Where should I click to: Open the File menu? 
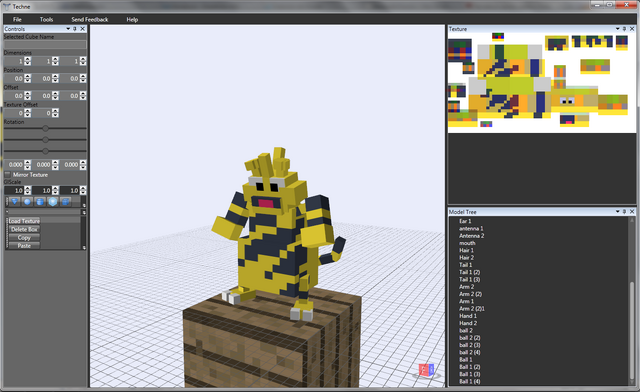[17, 19]
